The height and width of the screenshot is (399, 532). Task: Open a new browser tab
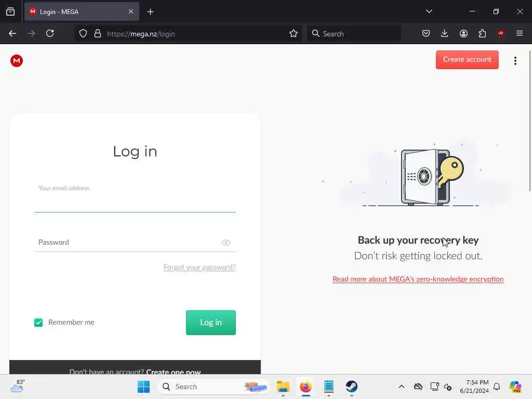pyautogui.click(x=150, y=12)
